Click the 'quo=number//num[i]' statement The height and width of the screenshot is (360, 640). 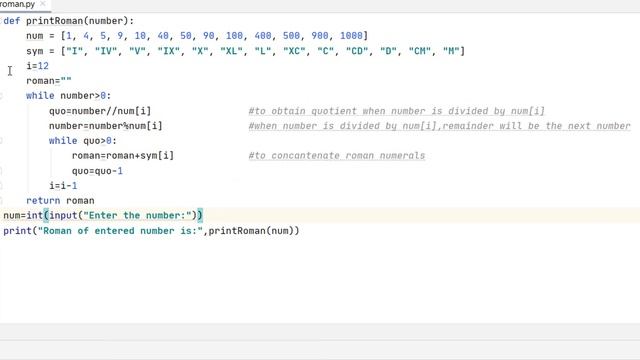point(100,111)
